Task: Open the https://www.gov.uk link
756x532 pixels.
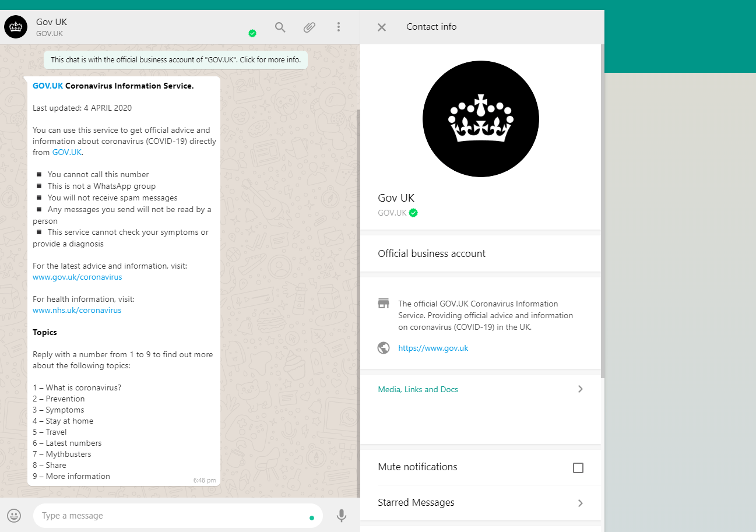Action: 433,347
